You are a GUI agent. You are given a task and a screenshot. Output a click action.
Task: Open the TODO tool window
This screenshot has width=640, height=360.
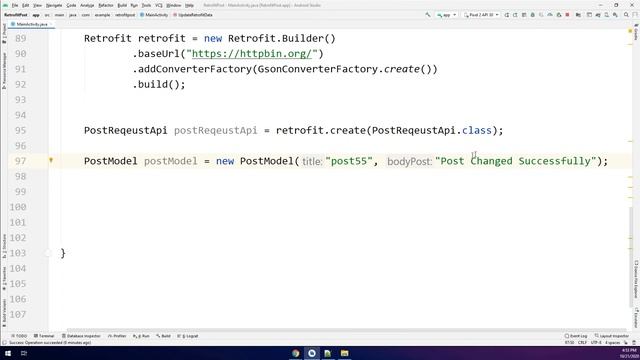click(19, 336)
